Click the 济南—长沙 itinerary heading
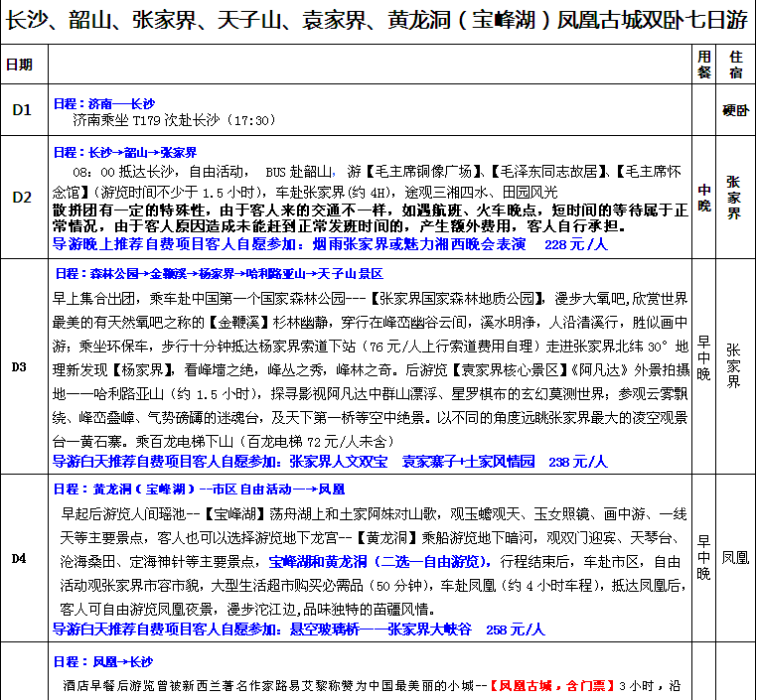The image size is (757, 700). point(104,103)
